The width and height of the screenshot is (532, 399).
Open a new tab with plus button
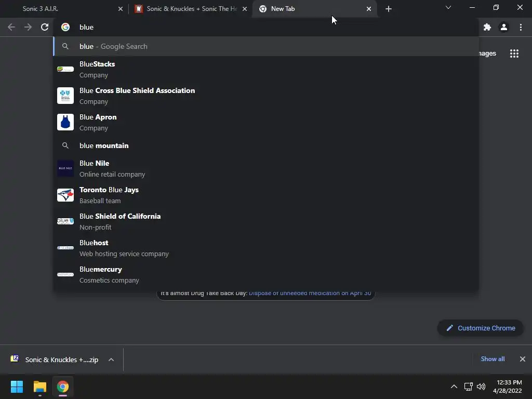pos(389,9)
